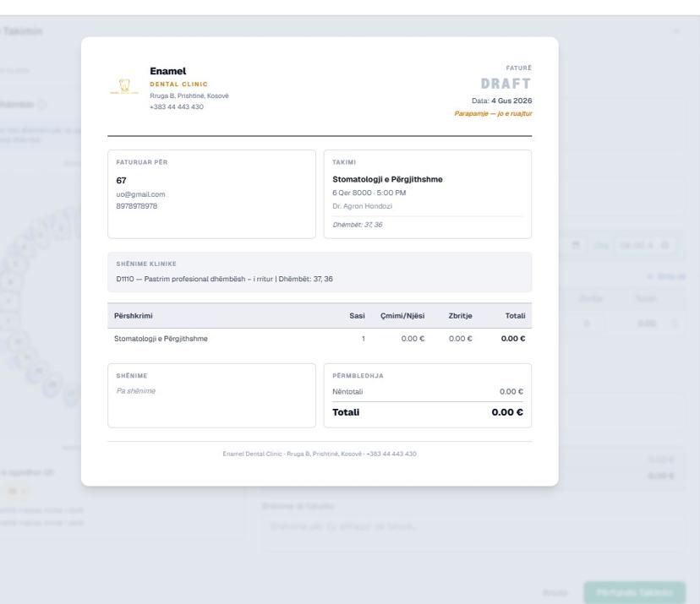Click the patient phone '8978978978'
Viewport: 700px width, 604px height.
137,206
